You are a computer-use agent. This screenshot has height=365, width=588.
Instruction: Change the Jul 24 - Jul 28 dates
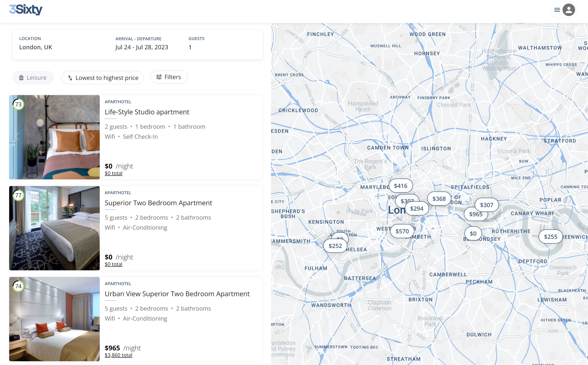[x=141, y=47]
